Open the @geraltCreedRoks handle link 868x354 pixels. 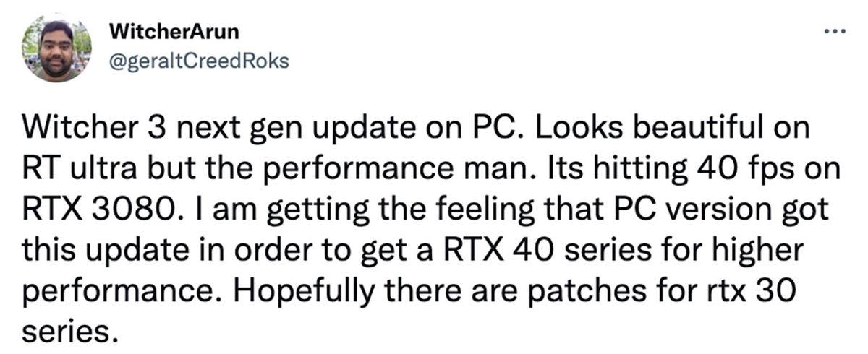click(x=197, y=61)
